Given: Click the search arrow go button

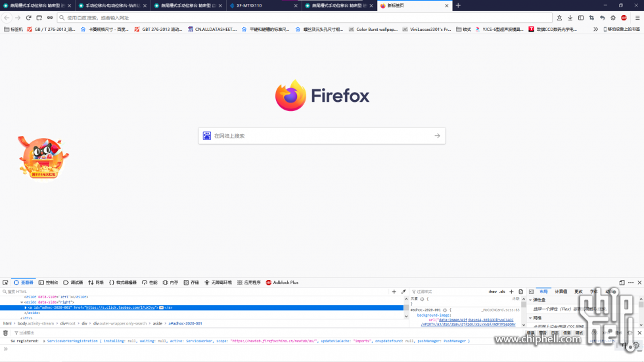Looking at the screenshot, I should tap(437, 136).
